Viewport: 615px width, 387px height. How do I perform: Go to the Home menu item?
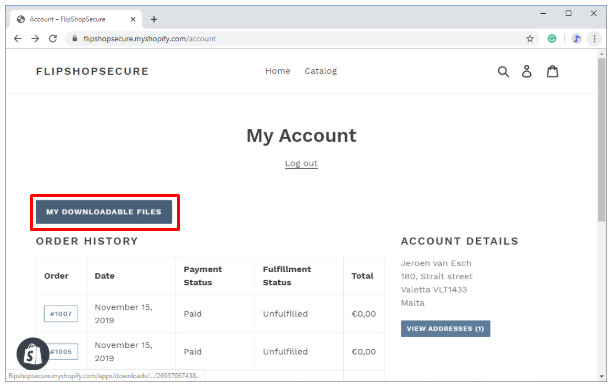tap(278, 71)
